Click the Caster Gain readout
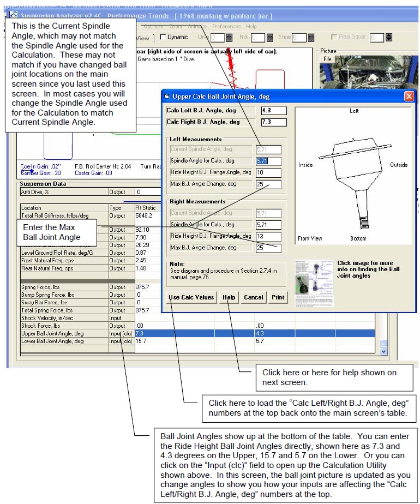This screenshot has height=504, width=420. click(x=93, y=173)
